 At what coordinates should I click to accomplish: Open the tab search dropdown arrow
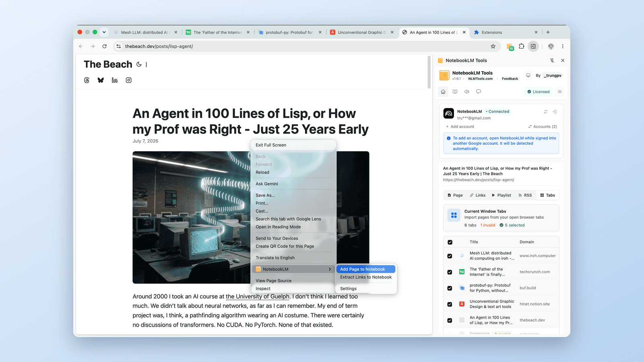pos(104,32)
